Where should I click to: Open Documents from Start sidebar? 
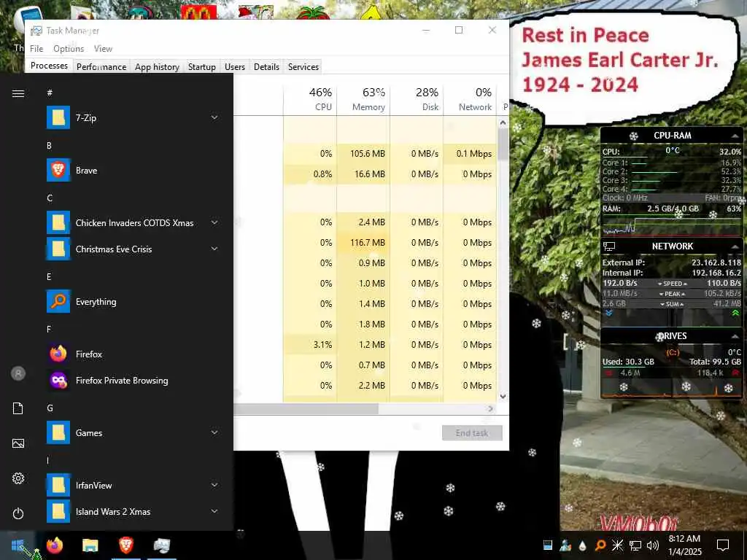point(18,408)
